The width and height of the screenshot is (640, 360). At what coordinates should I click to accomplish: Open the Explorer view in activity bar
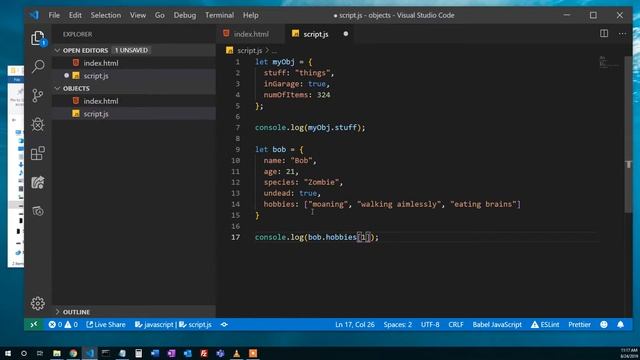38,38
